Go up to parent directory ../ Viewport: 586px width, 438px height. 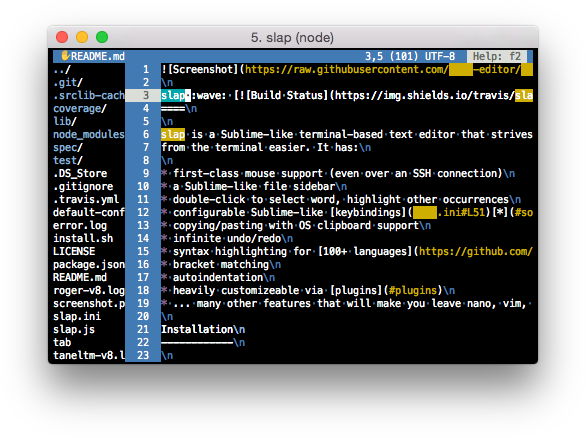click(x=62, y=70)
